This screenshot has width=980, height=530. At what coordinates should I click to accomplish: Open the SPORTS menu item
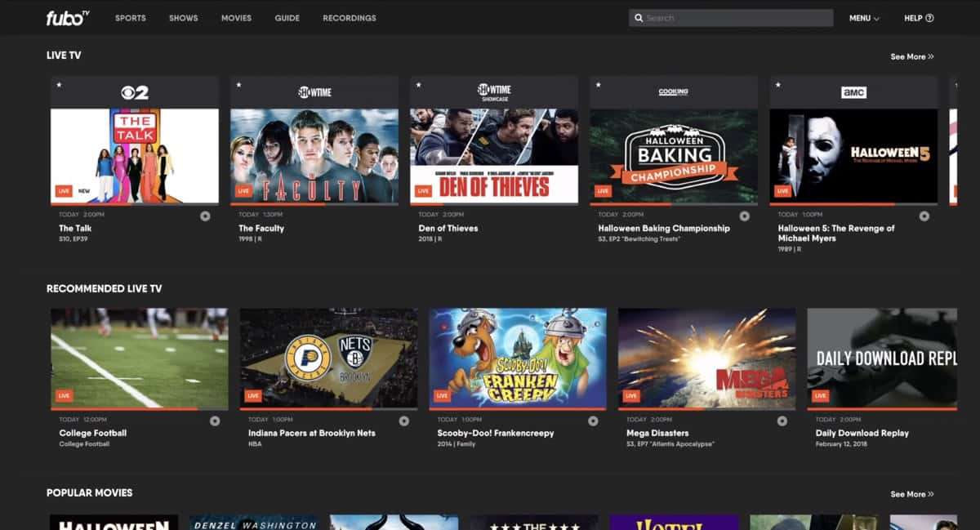click(x=130, y=17)
